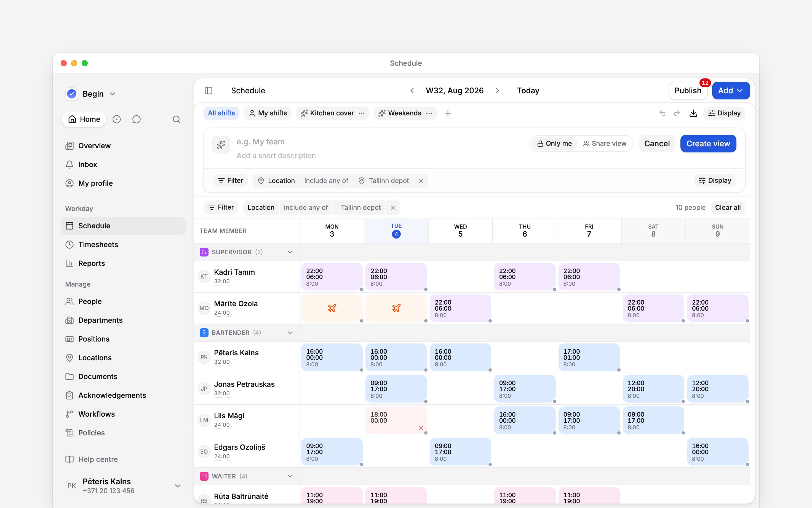
Task: Go to next week arrow
Action: pos(497,91)
